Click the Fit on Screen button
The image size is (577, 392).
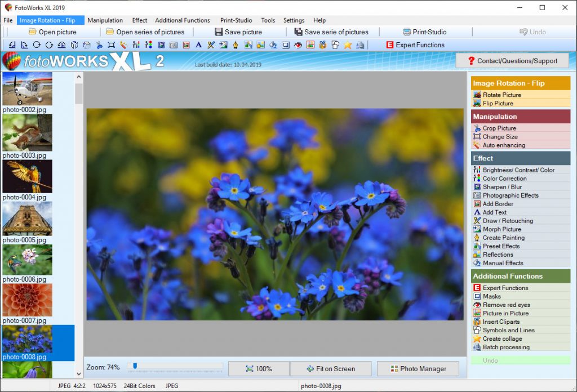click(x=331, y=368)
